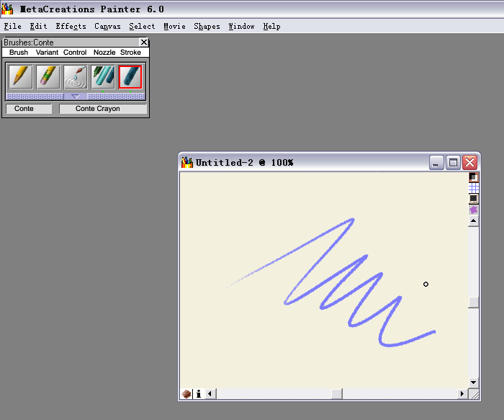
Task: Maximize the Untitled-2 document window
Action: tap(453, 162)
